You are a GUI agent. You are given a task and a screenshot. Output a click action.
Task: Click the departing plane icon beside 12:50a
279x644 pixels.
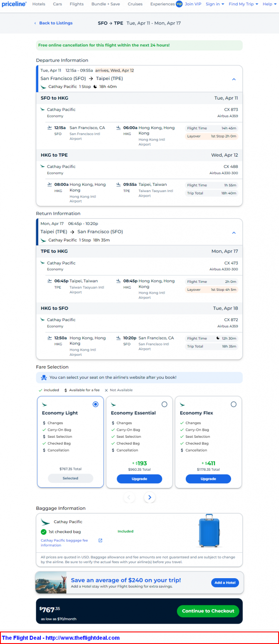click(50, 338)
